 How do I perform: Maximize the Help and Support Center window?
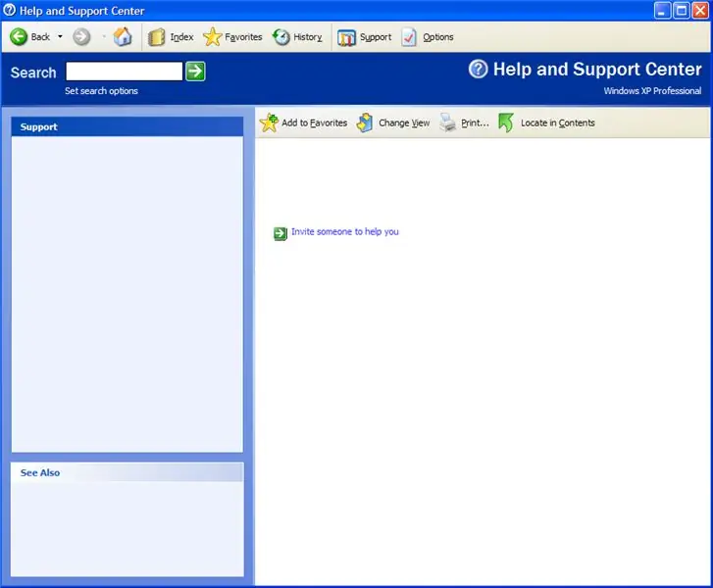(x=682, y=11)
